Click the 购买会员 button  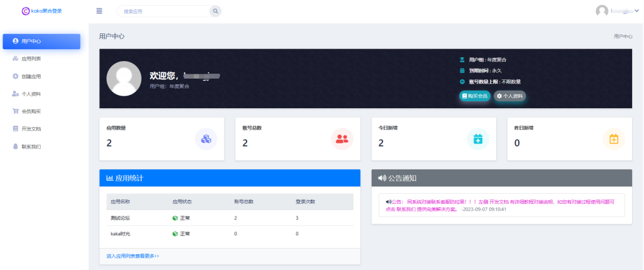click(474, 96)
